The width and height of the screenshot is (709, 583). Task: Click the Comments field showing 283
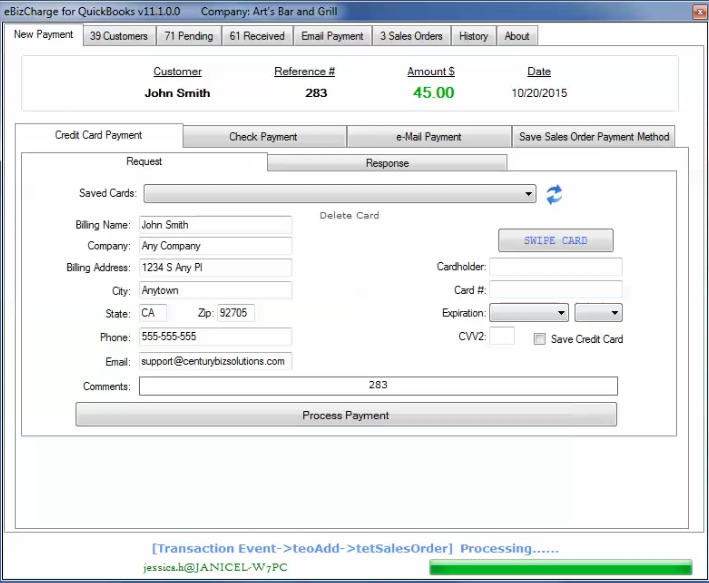[378, 386]
